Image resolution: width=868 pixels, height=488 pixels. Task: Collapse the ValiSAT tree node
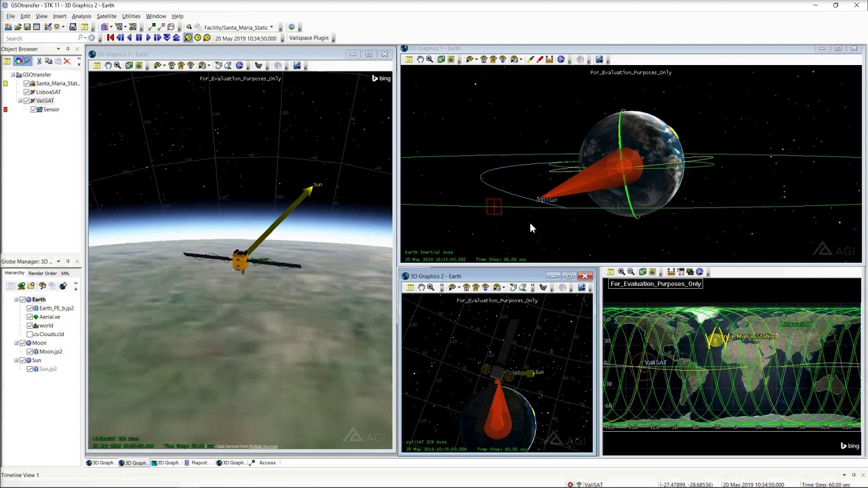[x=20, y=101]
